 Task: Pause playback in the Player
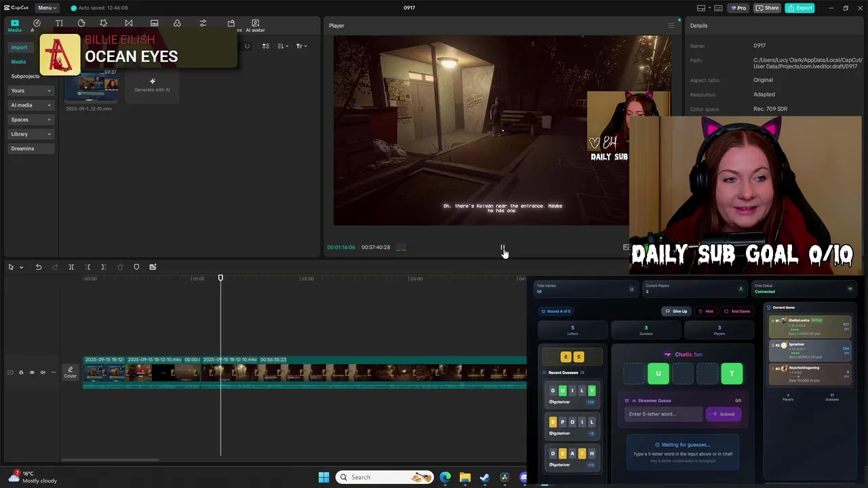click(502, 247)
